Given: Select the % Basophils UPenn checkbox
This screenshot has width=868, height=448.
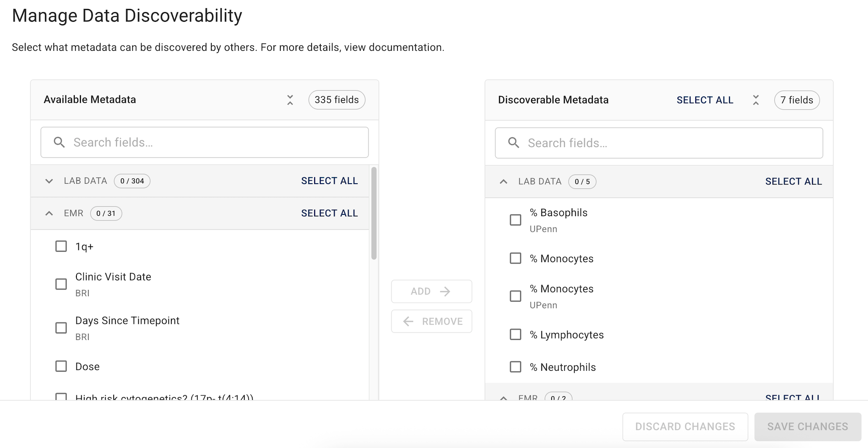Looking at the screenshot, I should [516, 220].
